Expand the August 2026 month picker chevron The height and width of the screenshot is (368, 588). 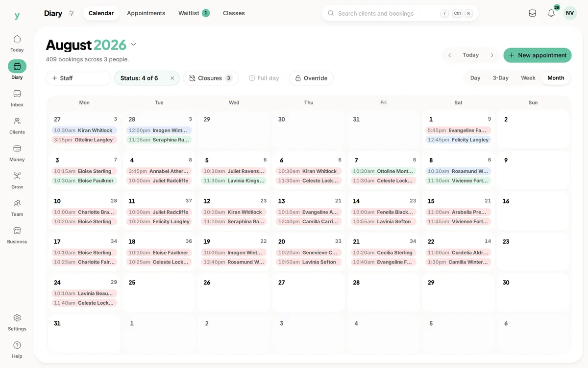point(133,45)
